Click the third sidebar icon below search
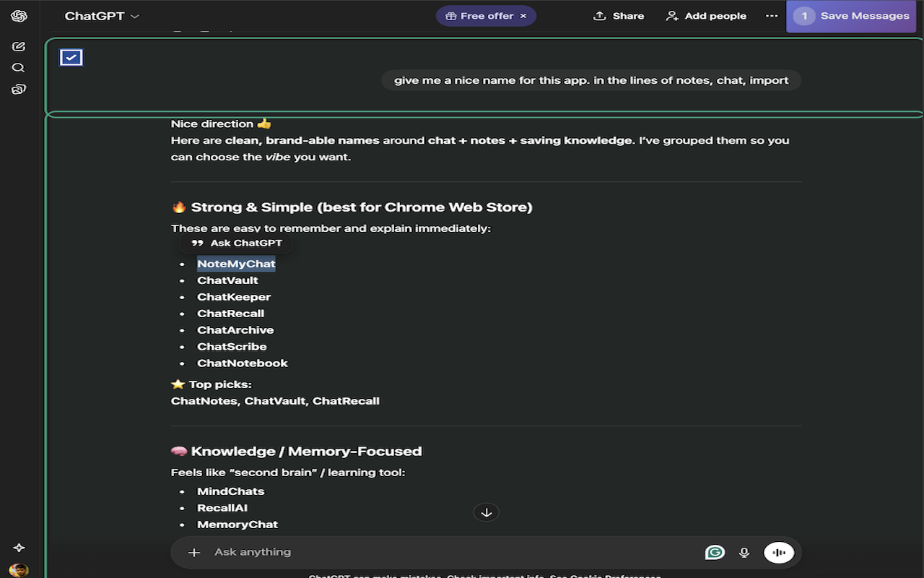The image size is (924, 578). click(x=18, y=89)
